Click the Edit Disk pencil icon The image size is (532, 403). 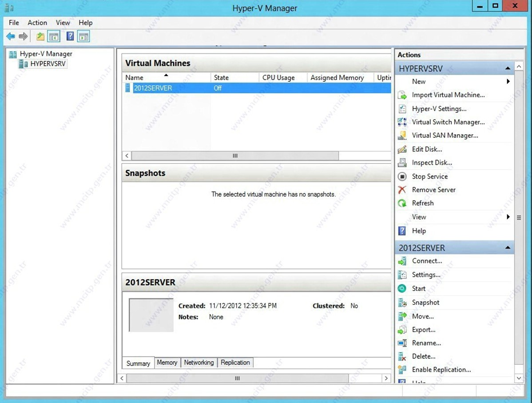click(402, 149)
